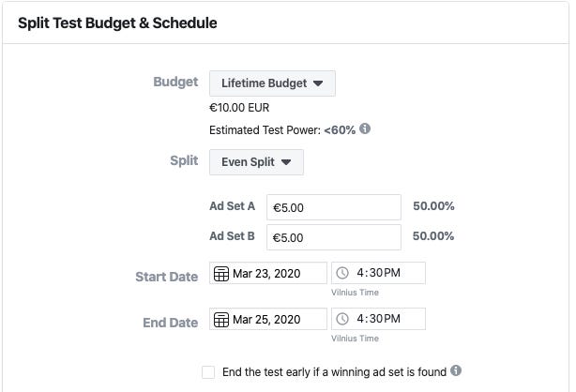
Task: Open the Even Split dropdown
Action: click(256, 162)
